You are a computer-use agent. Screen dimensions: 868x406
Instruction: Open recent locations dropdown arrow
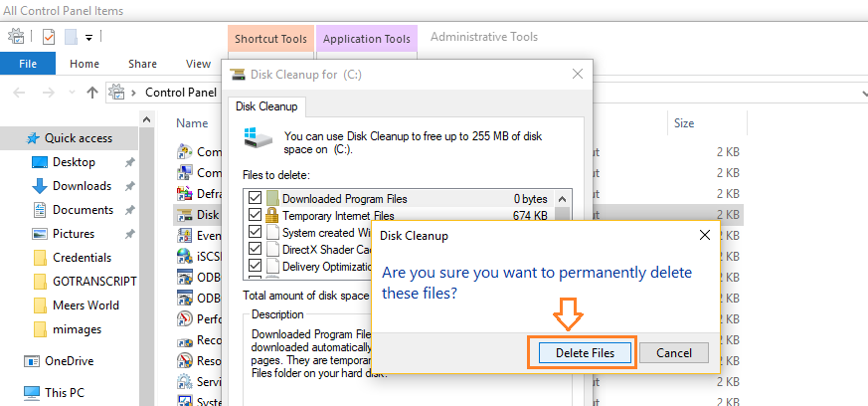72,93
